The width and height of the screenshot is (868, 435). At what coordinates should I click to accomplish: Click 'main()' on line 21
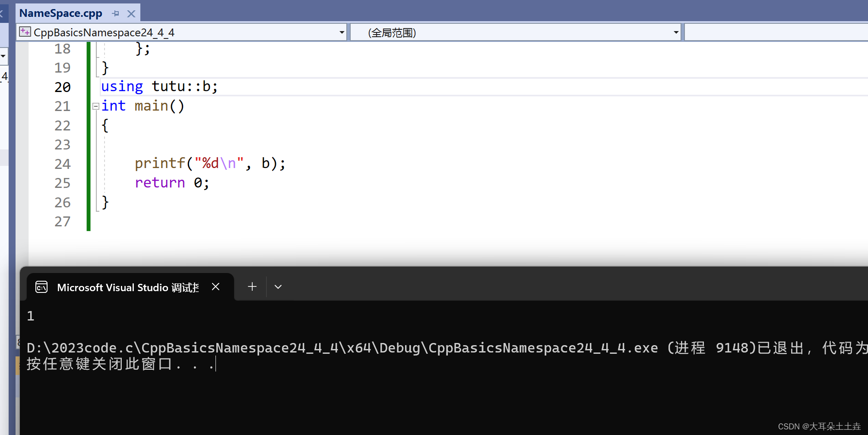tap(159, 106)
